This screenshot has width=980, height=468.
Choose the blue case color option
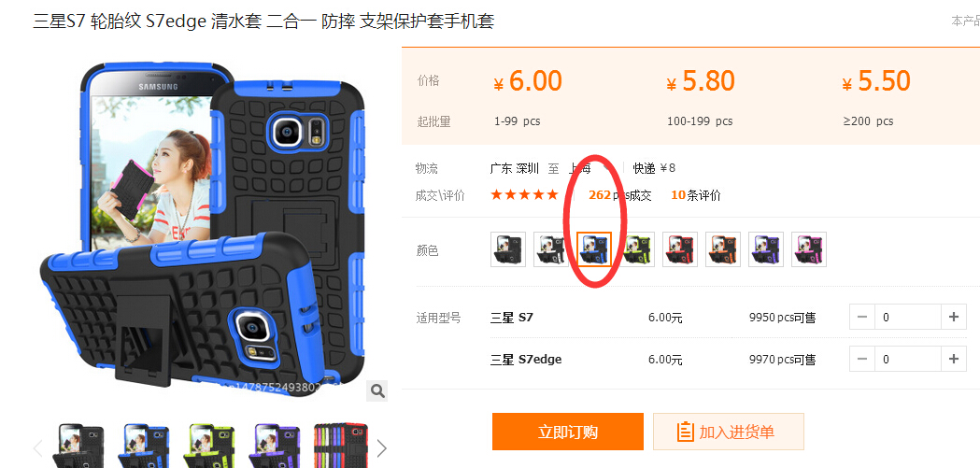click(x=594, y=249)
